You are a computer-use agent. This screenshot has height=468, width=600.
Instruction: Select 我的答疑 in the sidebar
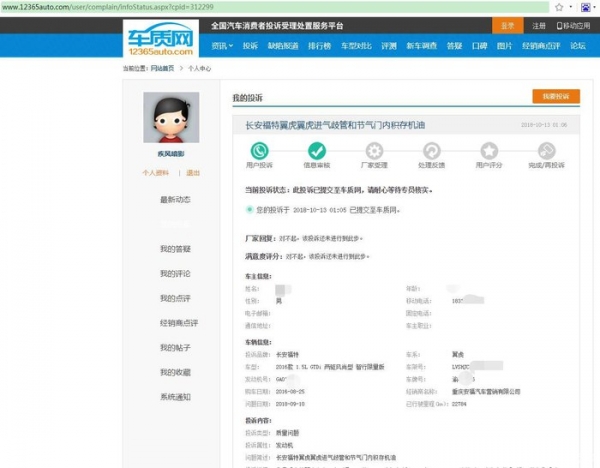(175, 249)
